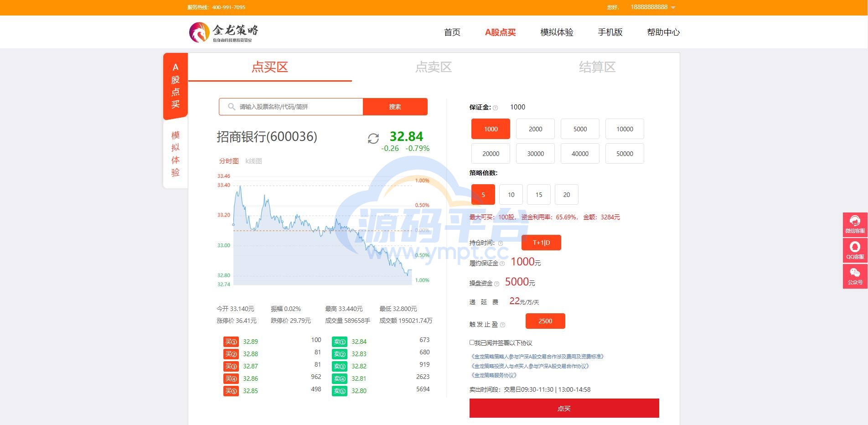Click bid price 32.89
Viewport: 868px width, 425px height.
click(250, 342)
